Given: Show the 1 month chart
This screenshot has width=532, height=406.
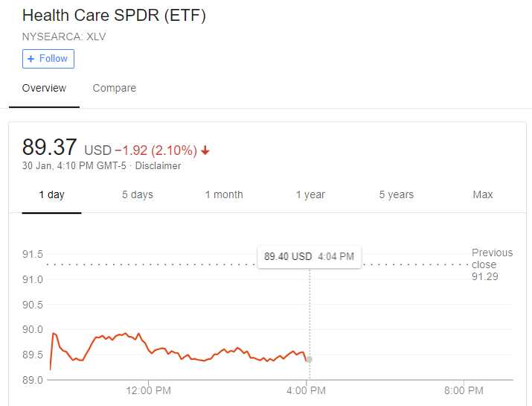Looking at the screenshot, I should click(224, 195).
